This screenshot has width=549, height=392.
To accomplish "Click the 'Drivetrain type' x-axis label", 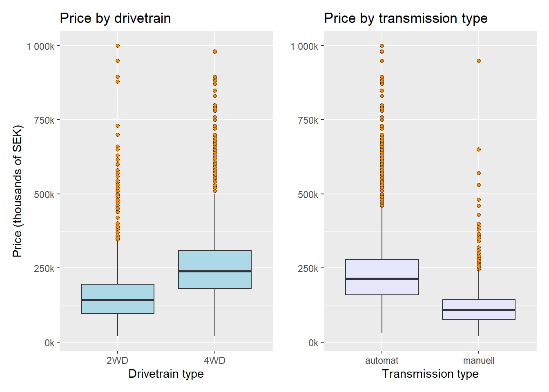I will click(166, 374).
